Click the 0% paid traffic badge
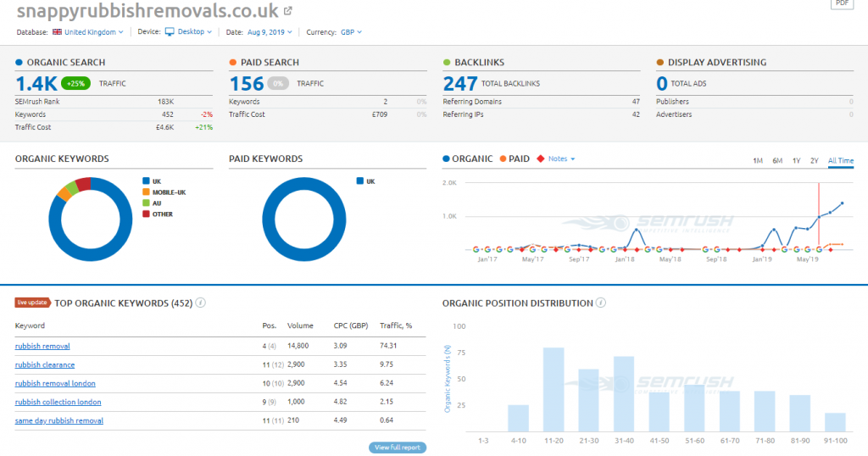Image resolution: width=868 pixels, height=456 pixels. click(278, 84)
